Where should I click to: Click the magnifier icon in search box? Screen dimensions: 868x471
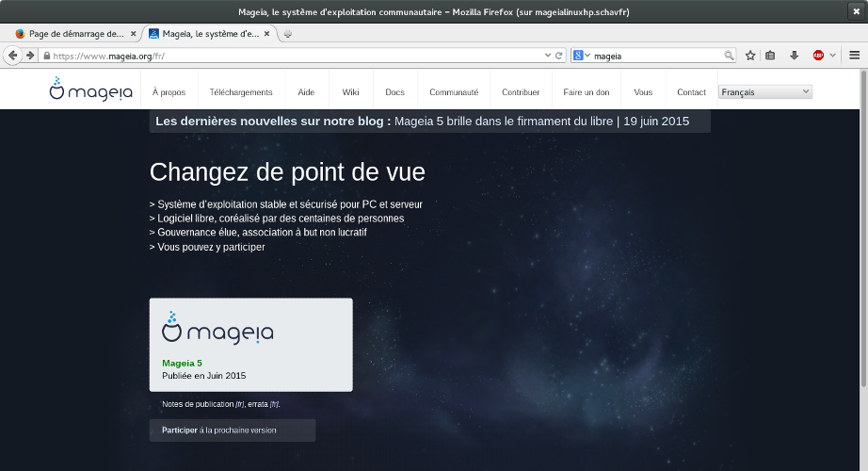729,56
